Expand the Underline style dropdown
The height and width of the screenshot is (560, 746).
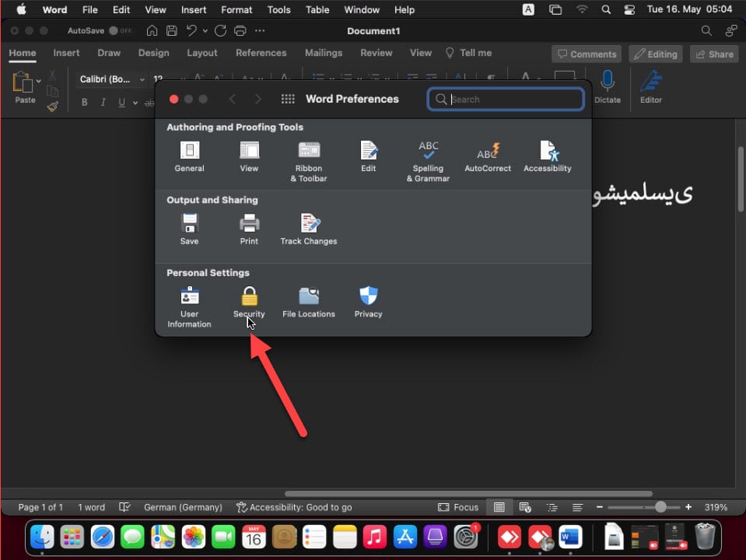(135, 103)
